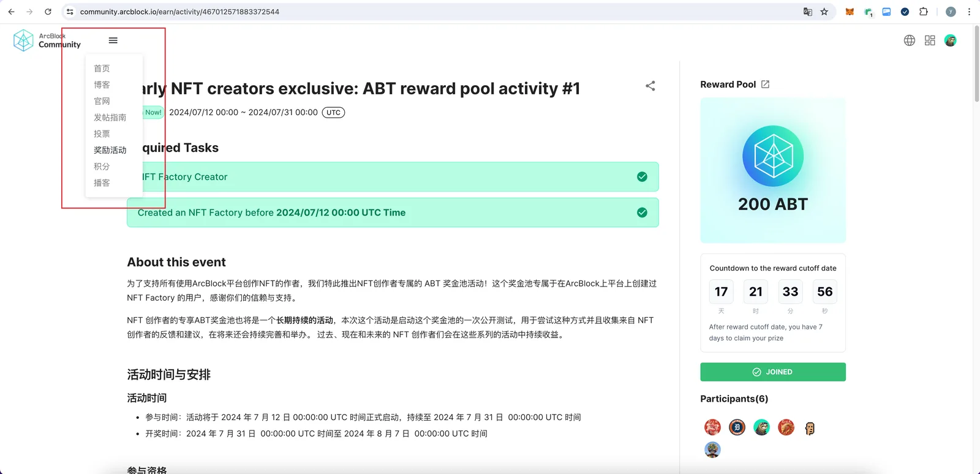Viewport: 980px width, 474px height.
Task: Open the Chrome profile avatar labeled y
Action: pyautogui.click(x=951, y=12)
